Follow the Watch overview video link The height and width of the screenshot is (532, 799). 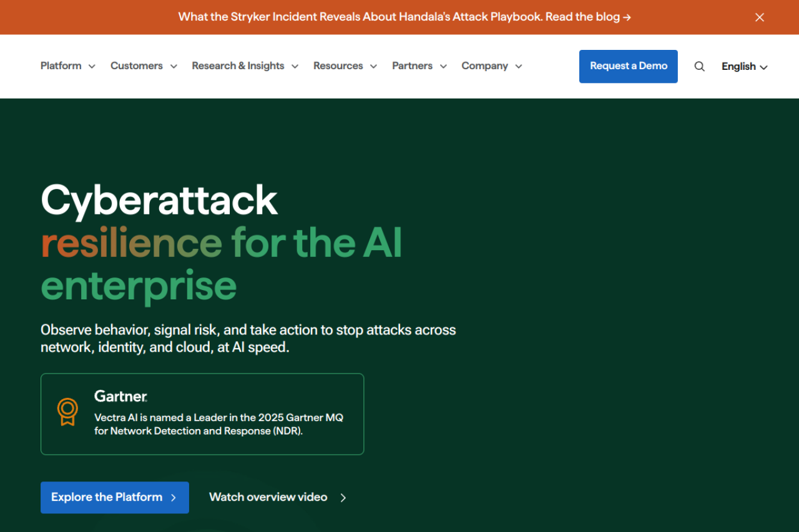[x=278, y=497]
